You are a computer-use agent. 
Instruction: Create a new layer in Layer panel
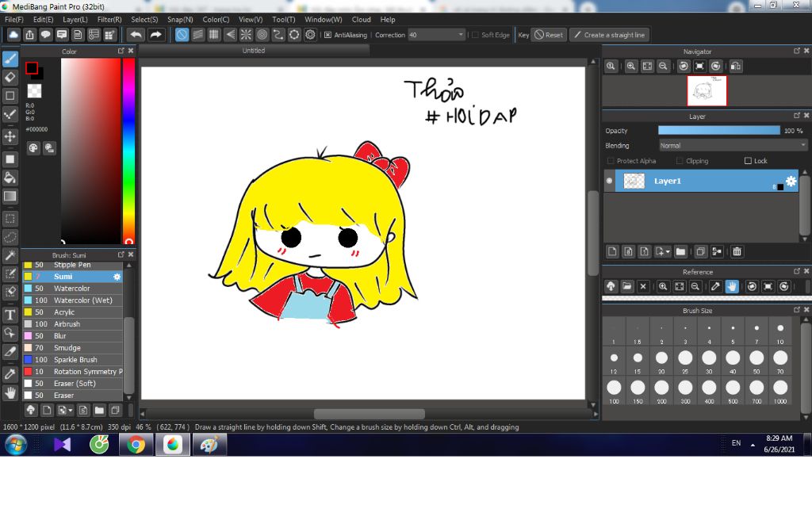612,251
